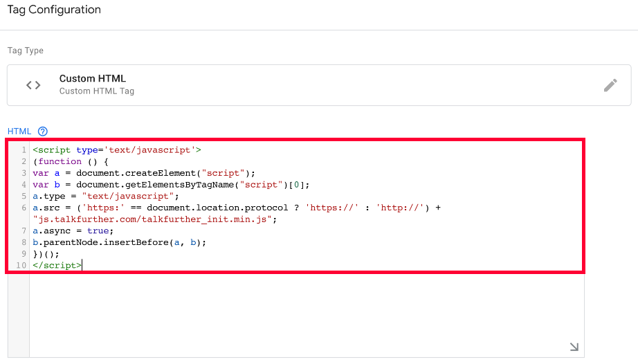Click line number 10 in the gutter
This screenshot has height=364, width=638.
(21, 265)
